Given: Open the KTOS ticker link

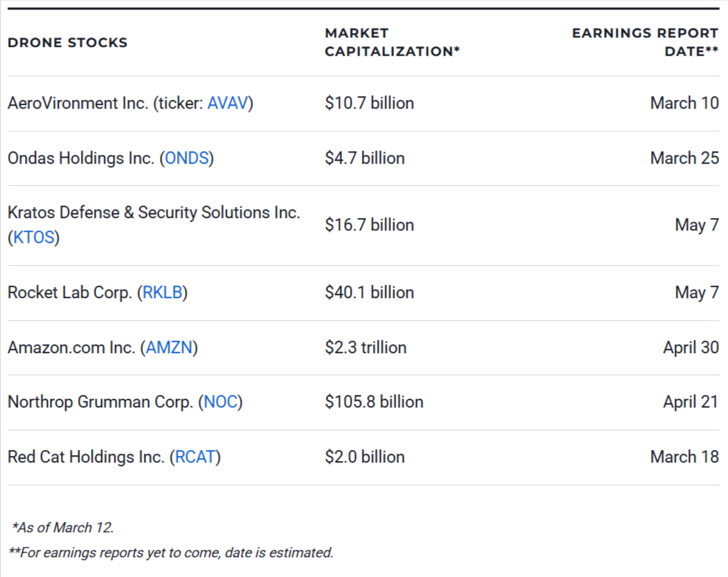Looking at the screenshot, I should click(x=34, y=237).
